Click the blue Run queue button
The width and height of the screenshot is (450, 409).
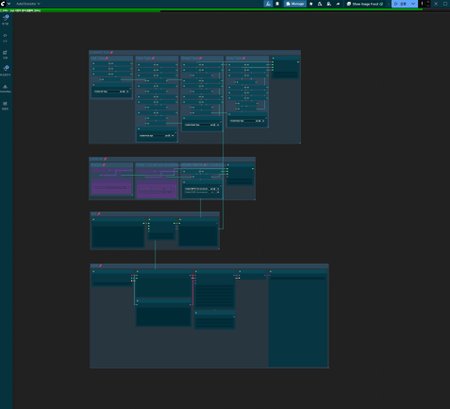[x=400, y=4]
